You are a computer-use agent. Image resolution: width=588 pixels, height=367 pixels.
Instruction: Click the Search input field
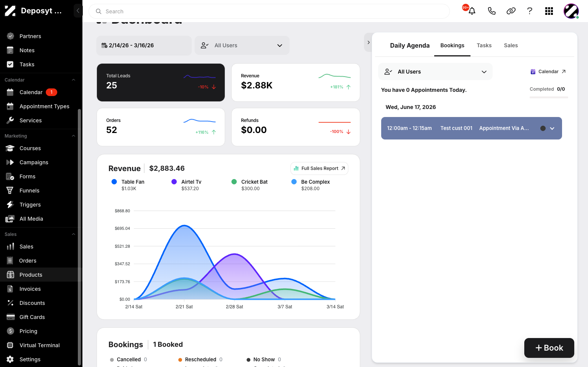click(269, 11)
